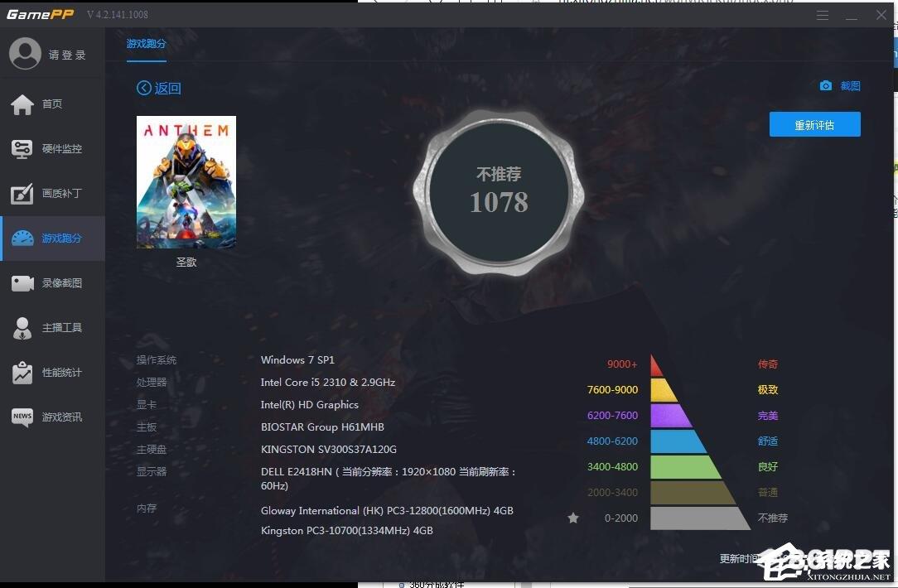
Task: Click the screenshot camera icon at top right
Action: 825,86
